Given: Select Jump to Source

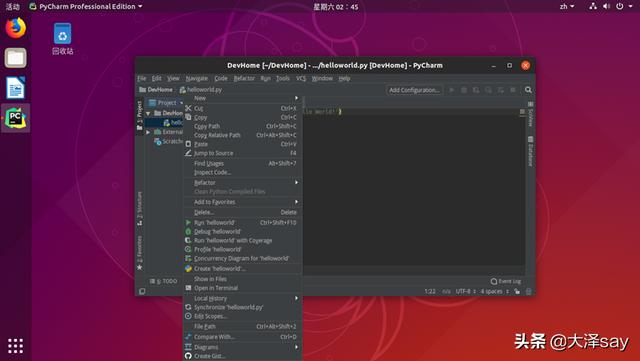Looking at the screenshot, I should [x=243, y=153].
